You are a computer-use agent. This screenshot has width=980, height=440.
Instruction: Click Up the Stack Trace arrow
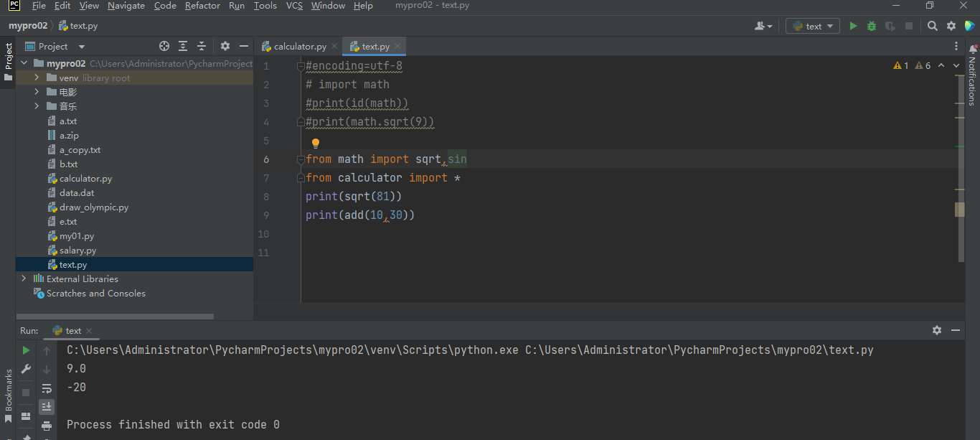tap(47, 350)
